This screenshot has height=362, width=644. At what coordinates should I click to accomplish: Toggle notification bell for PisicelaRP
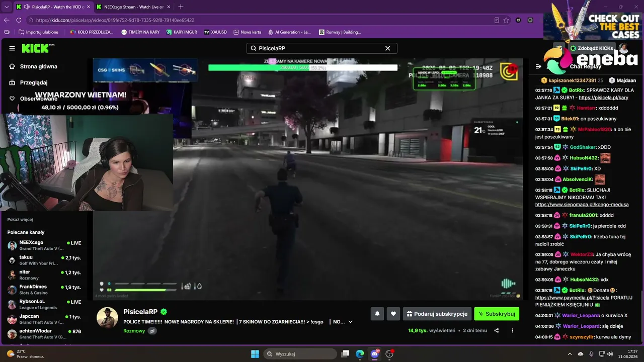pos(377,314)
